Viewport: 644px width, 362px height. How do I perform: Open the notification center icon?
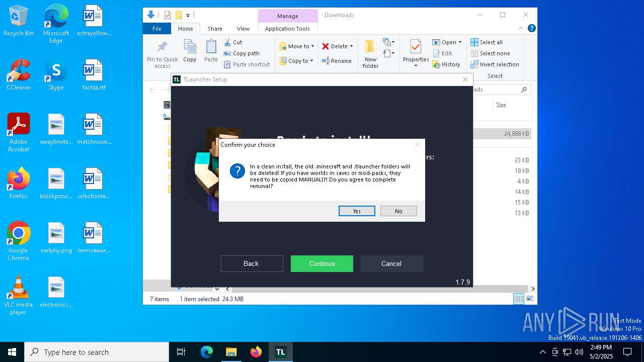click(x=627, y=352)
